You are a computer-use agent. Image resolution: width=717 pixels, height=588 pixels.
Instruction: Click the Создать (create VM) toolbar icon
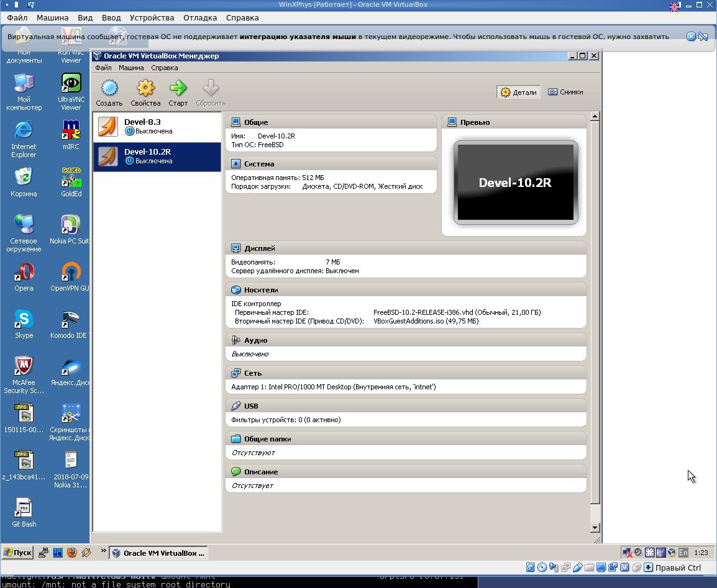click(109, 93)
